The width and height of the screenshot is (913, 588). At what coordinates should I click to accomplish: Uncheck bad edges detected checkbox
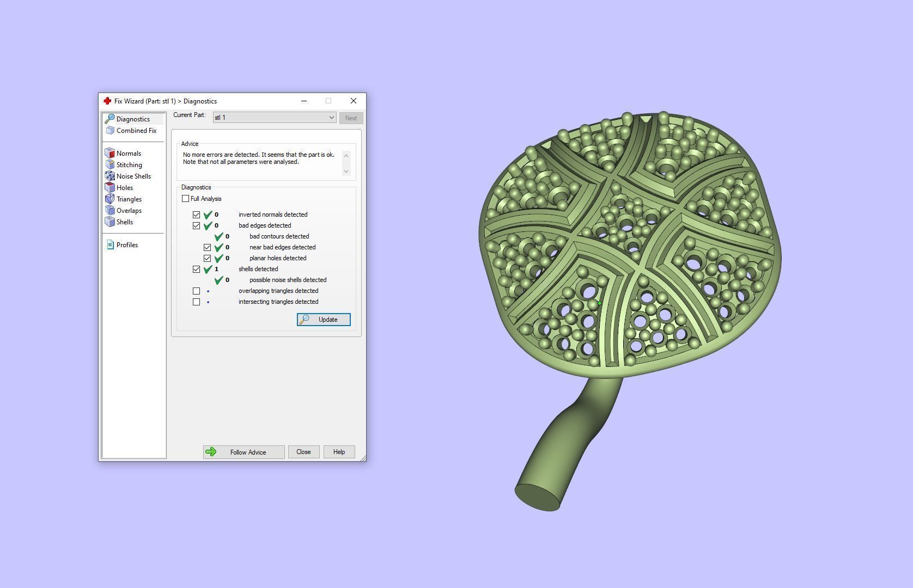point(197,225)
